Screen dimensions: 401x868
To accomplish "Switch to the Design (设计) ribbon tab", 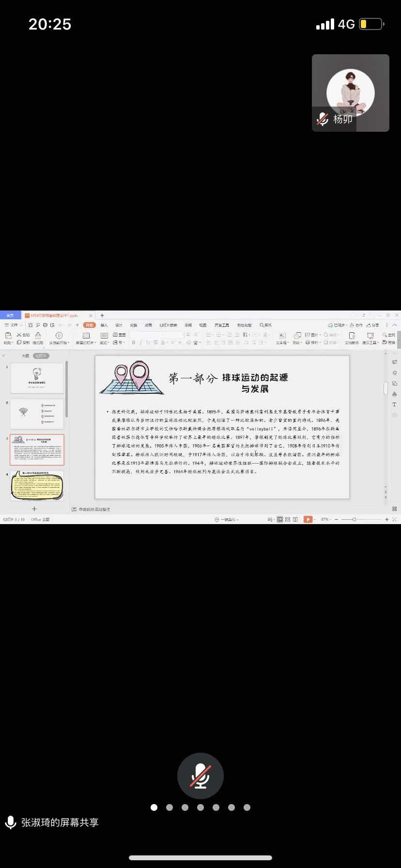I will (x=119, y=325).
